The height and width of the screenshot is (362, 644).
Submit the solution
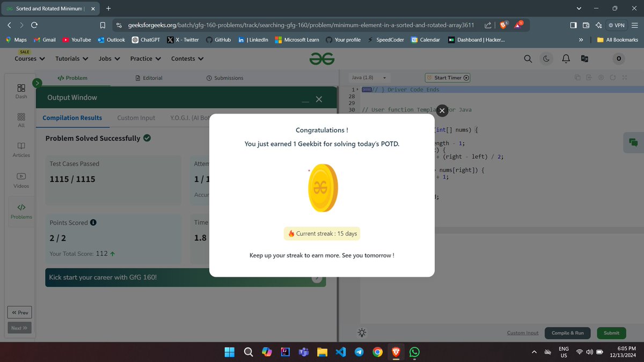611,333
